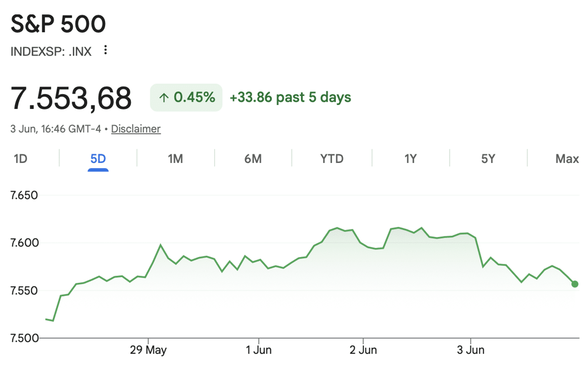Click the +33.86 past 5 days text

[290, 98]
